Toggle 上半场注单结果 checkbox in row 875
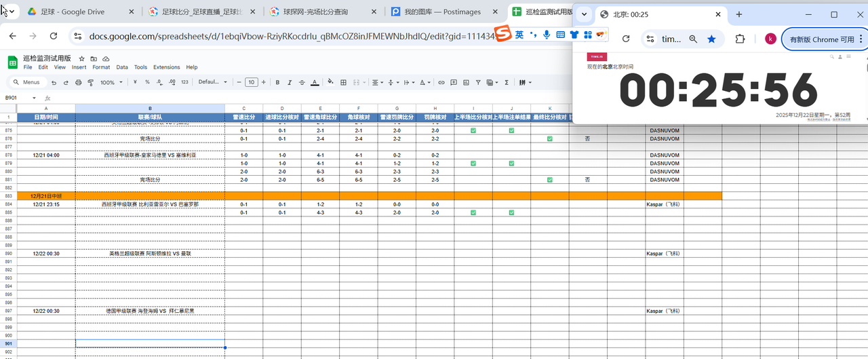 512,130
